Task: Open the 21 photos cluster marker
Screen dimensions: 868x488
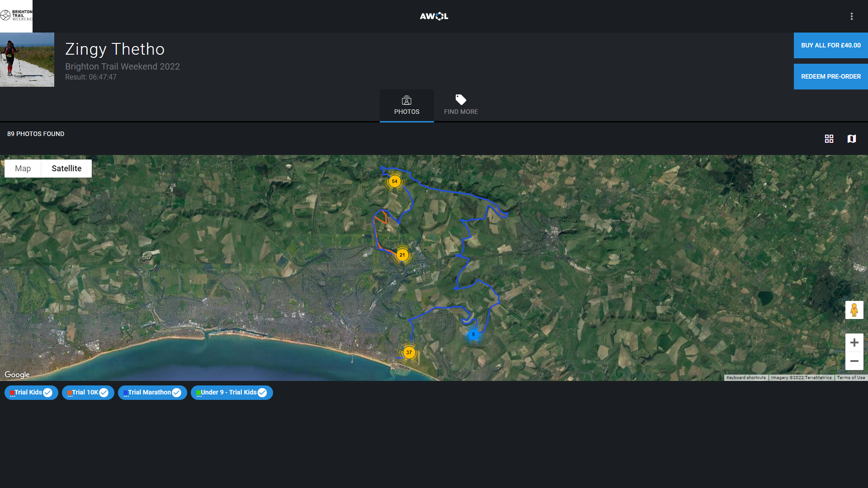Action: pyautogui.click(x=402, y=255)
